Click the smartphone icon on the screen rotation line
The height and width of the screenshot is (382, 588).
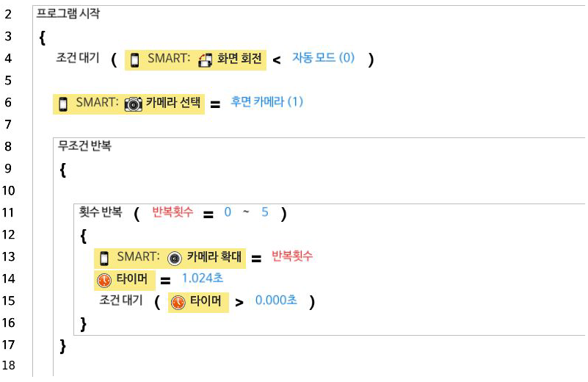coord(134,60)
